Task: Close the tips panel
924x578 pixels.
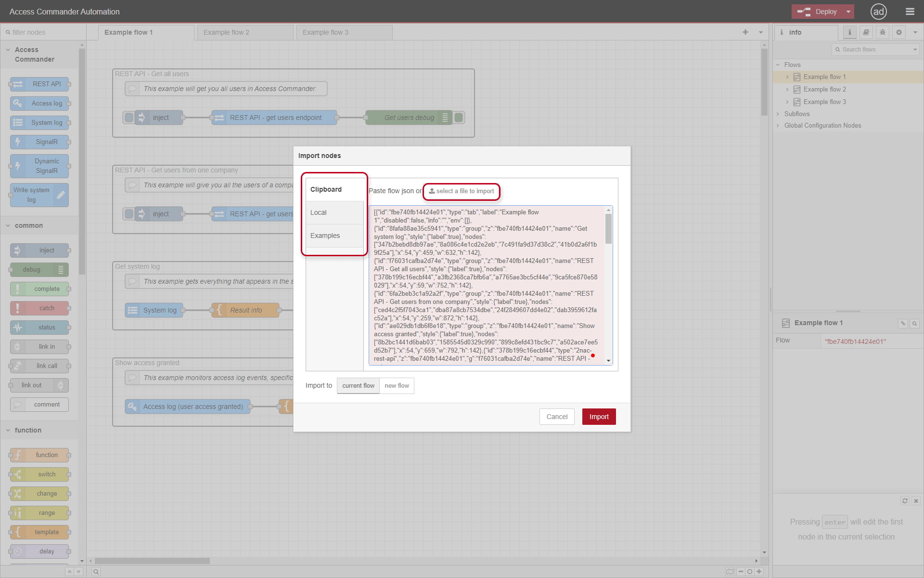Action: pyautogui.click(x=916, y=501)
